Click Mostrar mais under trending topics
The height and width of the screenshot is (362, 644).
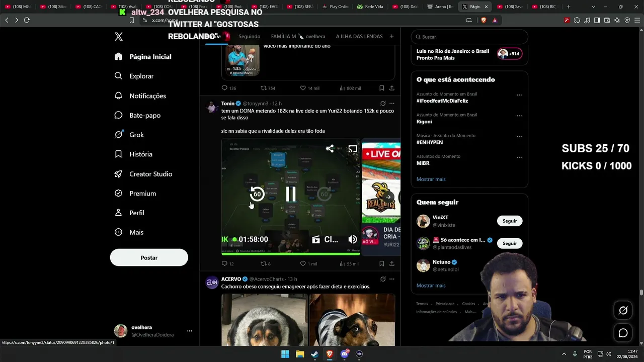point(431,179)
